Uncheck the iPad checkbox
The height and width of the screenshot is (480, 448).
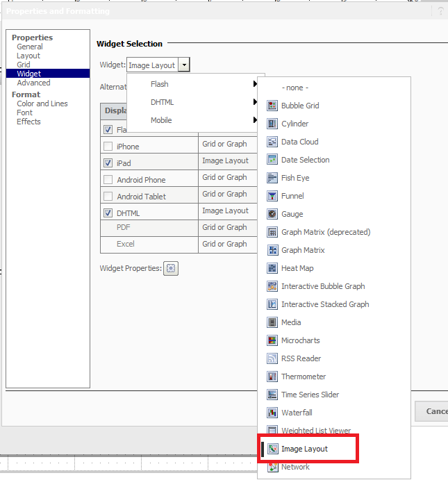coord(108,163)
